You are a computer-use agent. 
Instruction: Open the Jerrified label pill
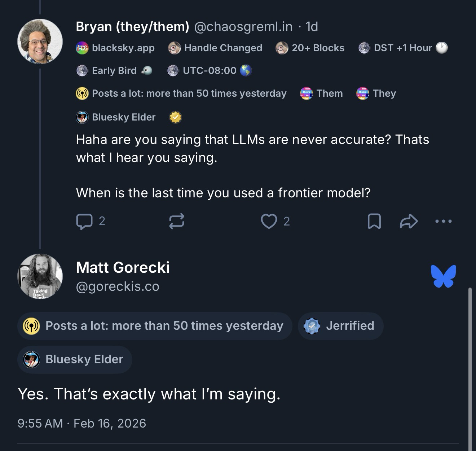click(x=340, y=326)
